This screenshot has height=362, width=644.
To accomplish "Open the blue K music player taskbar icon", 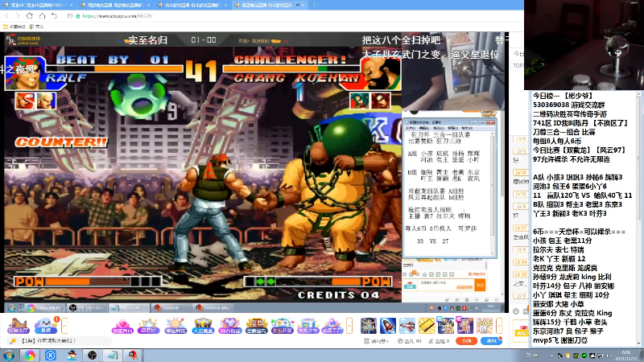I will [51, 355].
